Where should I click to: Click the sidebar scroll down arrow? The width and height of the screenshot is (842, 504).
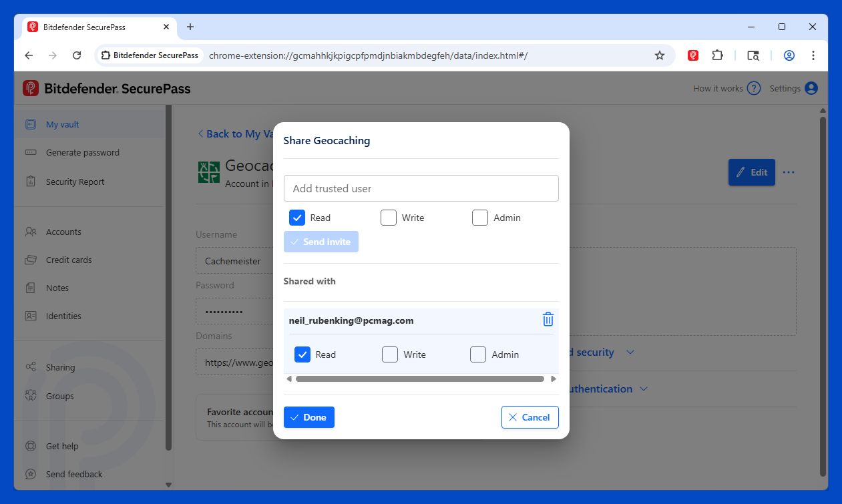pos(168,485)
